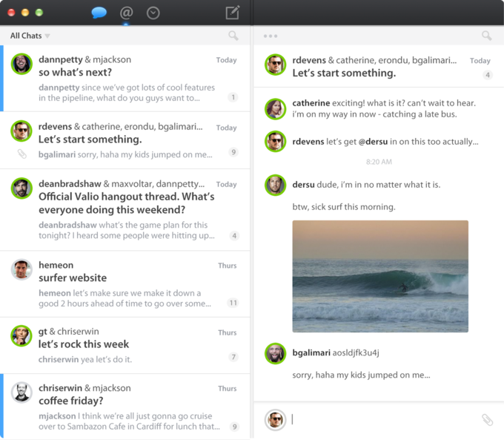
Task: Click 'sorry, haha my kids jumped on me...' message
Action: [361, 375]
